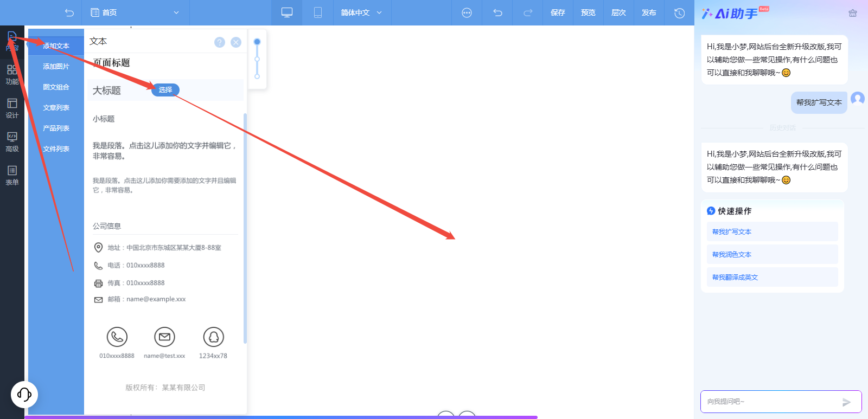Click the 保存 save button
Viewport: 868px width, 419px height.
click(x=558, y=12)
